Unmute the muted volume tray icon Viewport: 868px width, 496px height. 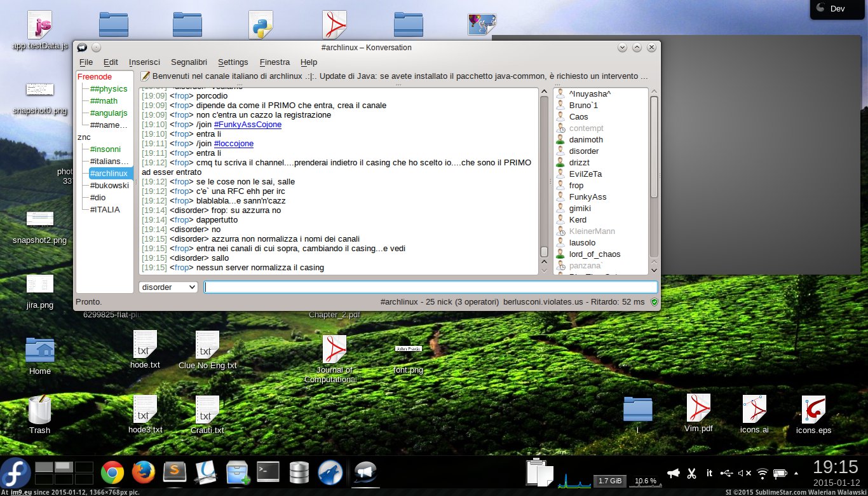click(745, 473)
